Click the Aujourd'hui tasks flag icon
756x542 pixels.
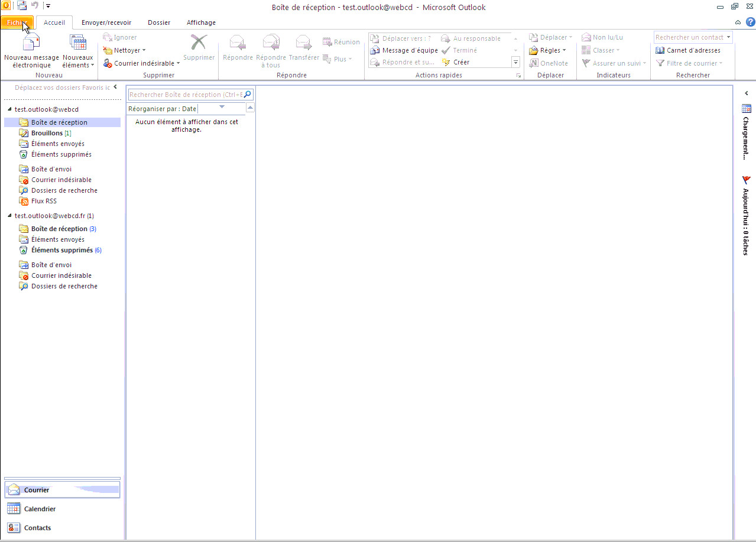tap(747, 180)
